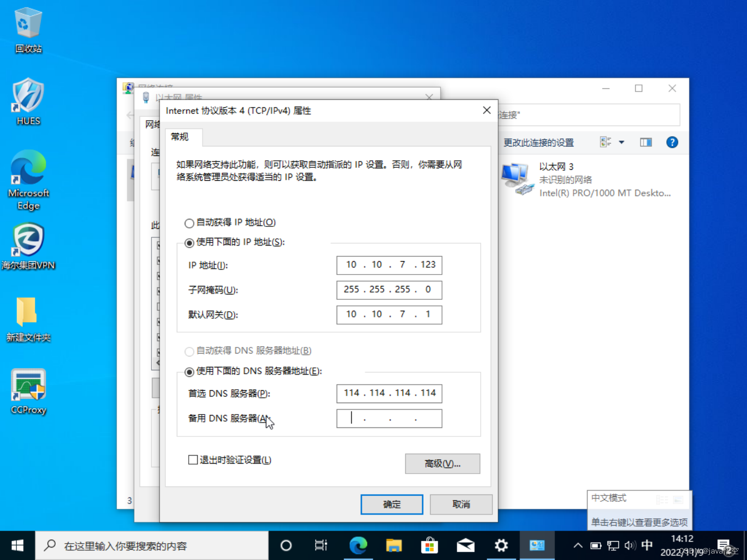Open the notification center icon
Screen dimensions: 747x560
pyautogui.click(x=724, y=546)
